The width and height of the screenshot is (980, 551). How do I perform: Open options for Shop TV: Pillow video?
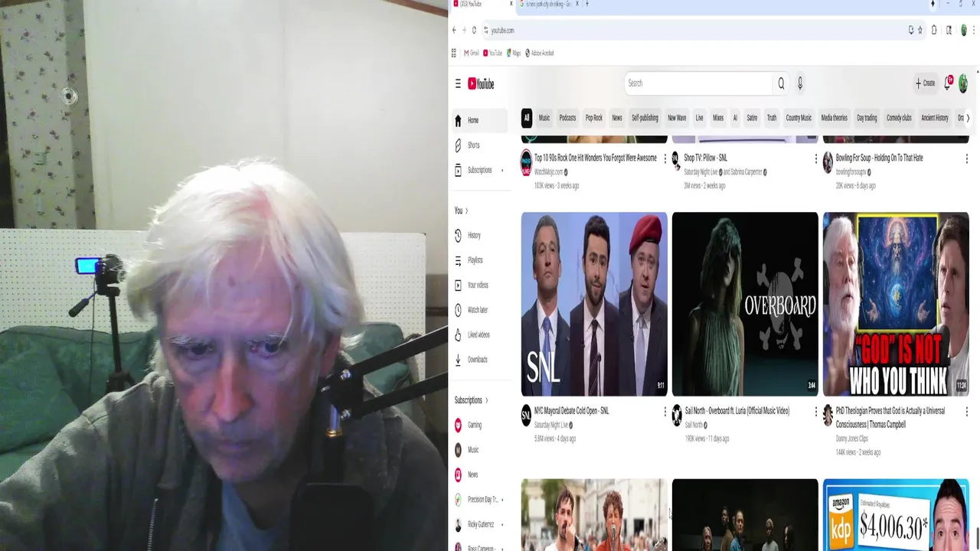click(x=815, y=158)
